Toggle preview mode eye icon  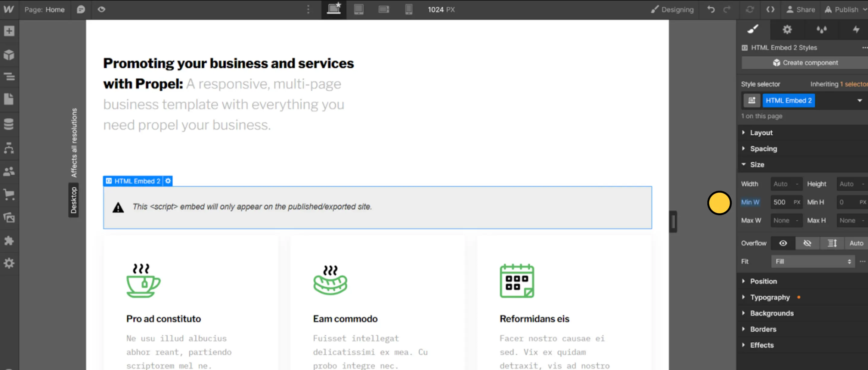102,9
